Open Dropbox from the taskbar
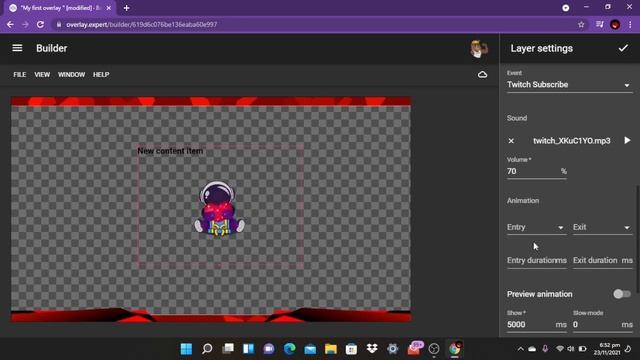The image size is (640, 360). coord(372,349)
